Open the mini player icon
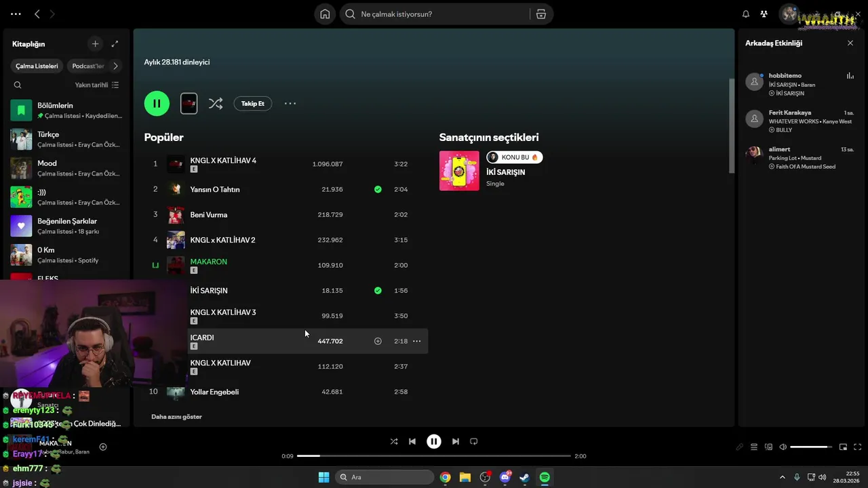Viewport: 868px width, 488px height. click(844, 447)
